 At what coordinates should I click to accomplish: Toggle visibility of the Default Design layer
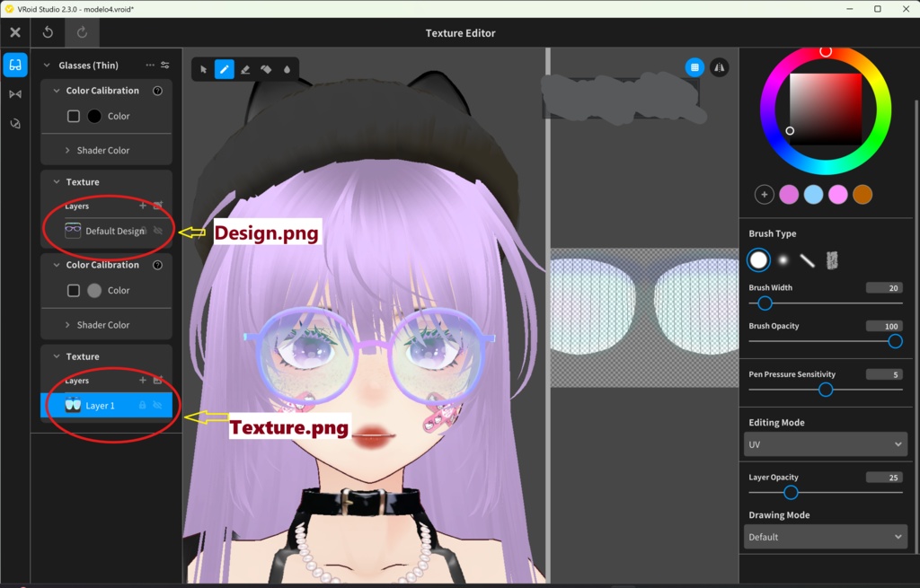(x=157, y=230)
